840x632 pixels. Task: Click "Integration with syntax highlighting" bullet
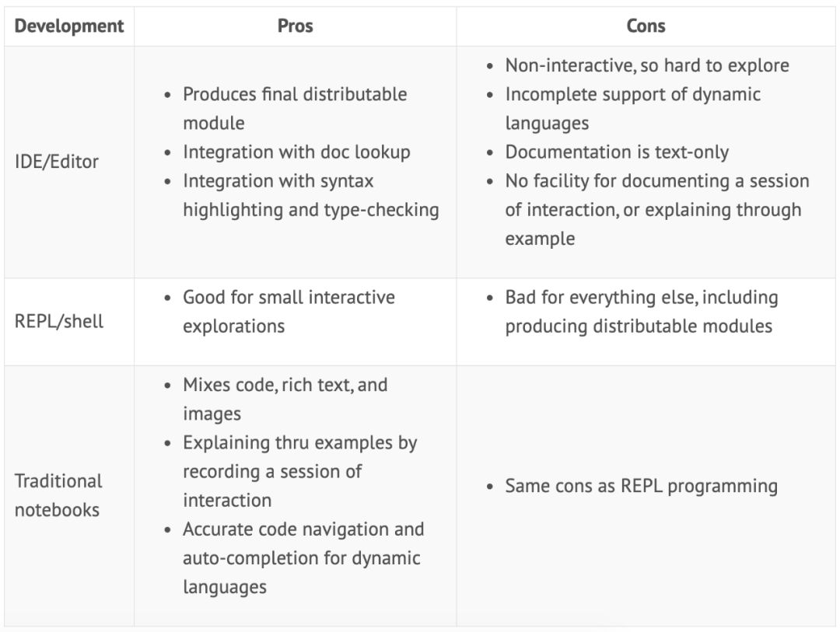point(278,181)
